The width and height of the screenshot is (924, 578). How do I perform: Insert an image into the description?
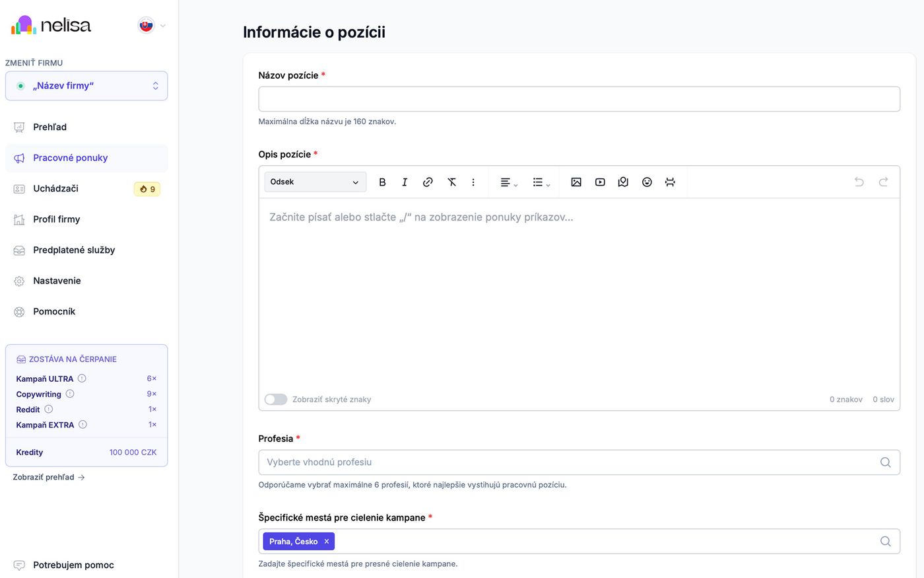pyautogui.click(x=576, y=182)
